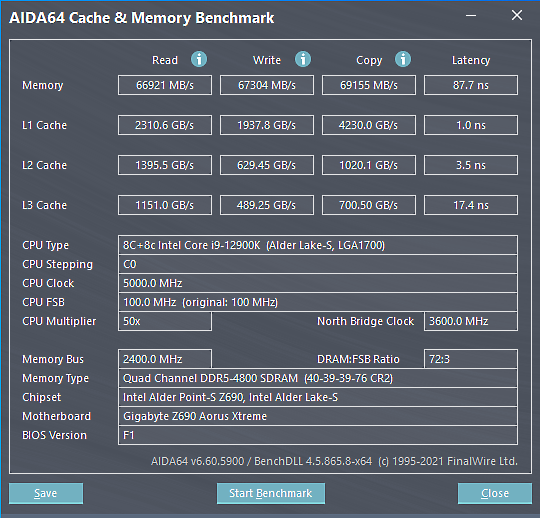Click the L1 Cache row label
The image size is (540, 518).
coord(44,125)
